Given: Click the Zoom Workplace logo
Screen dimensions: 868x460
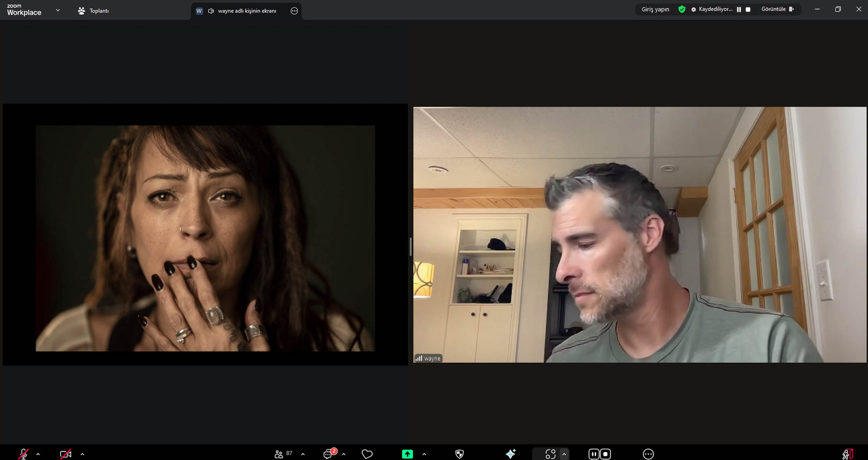Looking at the screenshot, I should (24, 10).
